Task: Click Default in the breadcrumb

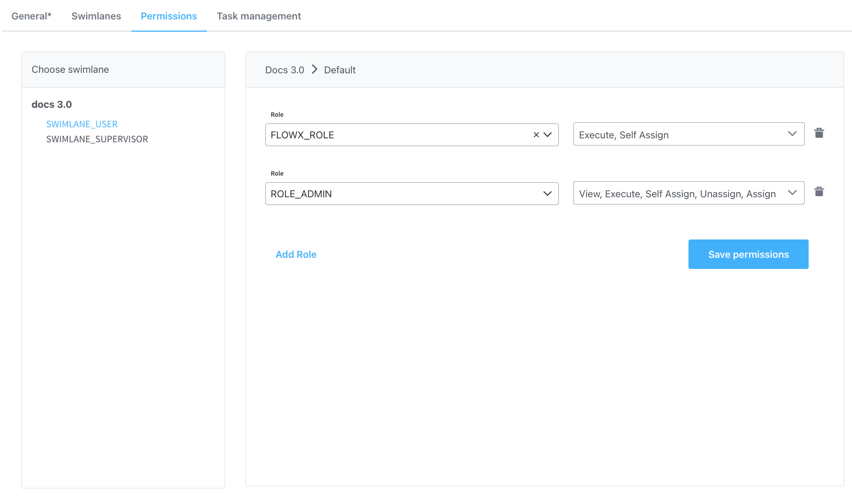Action: tap(340, 70)
